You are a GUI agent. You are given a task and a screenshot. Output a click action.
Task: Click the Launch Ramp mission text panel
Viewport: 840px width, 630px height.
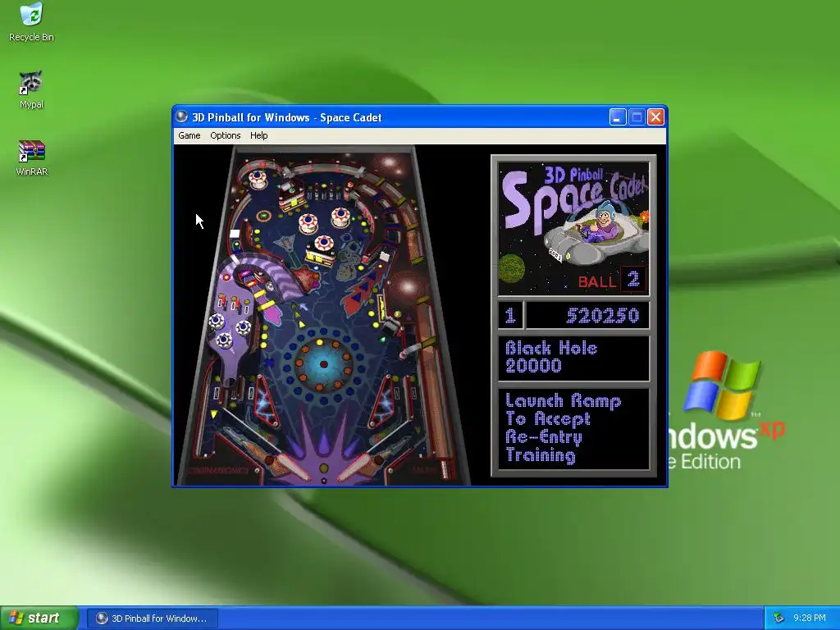(573, 428)
